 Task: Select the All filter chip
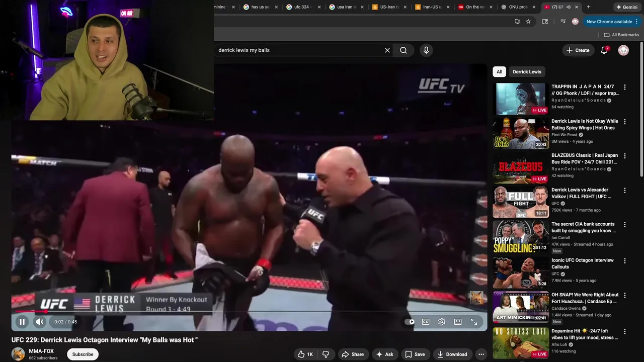(499, 72)
